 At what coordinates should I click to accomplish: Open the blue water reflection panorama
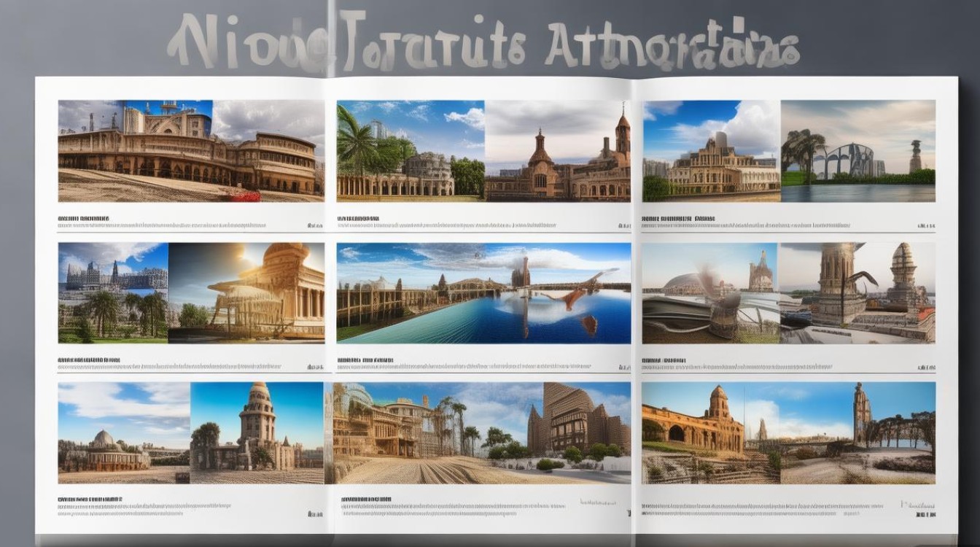pos(483,292)
